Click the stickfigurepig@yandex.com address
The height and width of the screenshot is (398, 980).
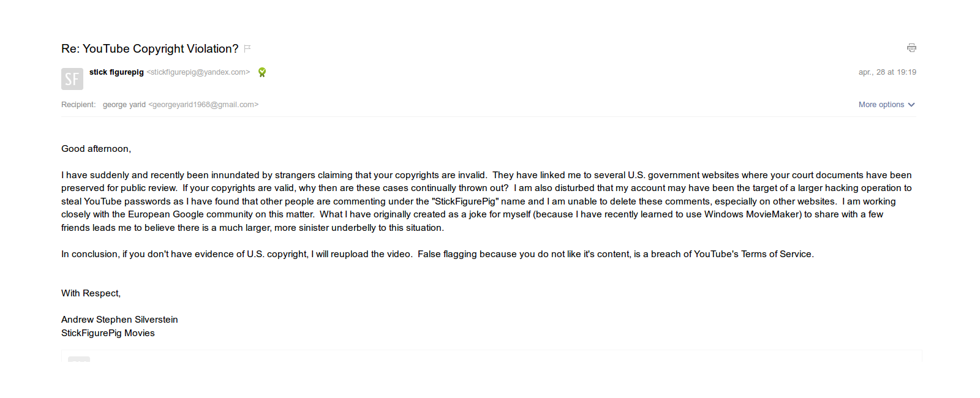click(x=198, y=72)
